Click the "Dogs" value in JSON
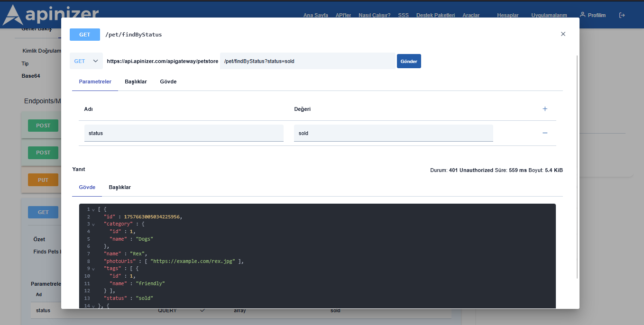 coord(145,239)
